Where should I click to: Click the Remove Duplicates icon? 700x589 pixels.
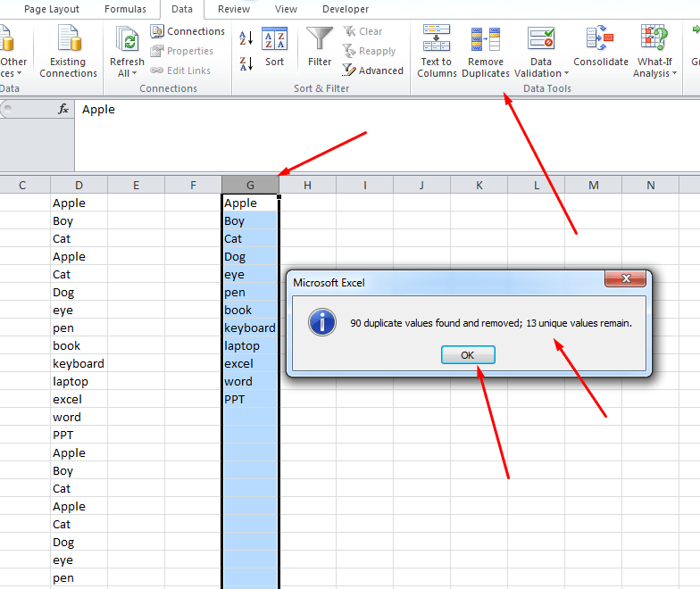point(486,39)
